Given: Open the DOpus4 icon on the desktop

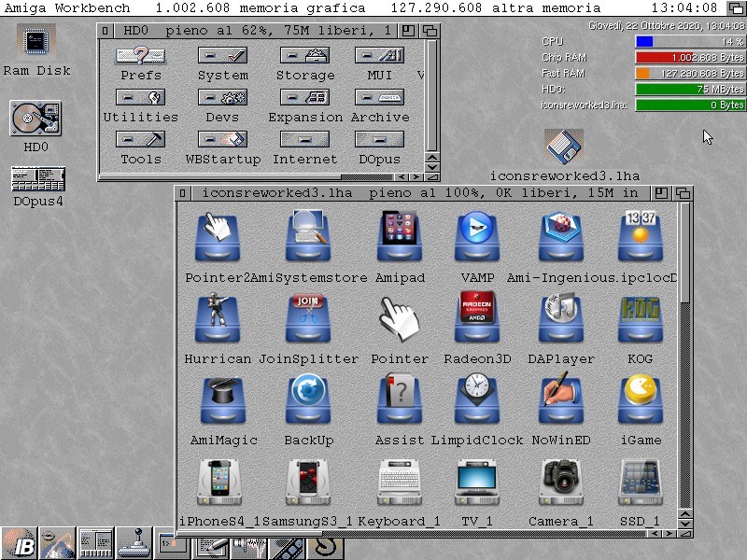Looking at the screenshot, I should coord(38,179).
